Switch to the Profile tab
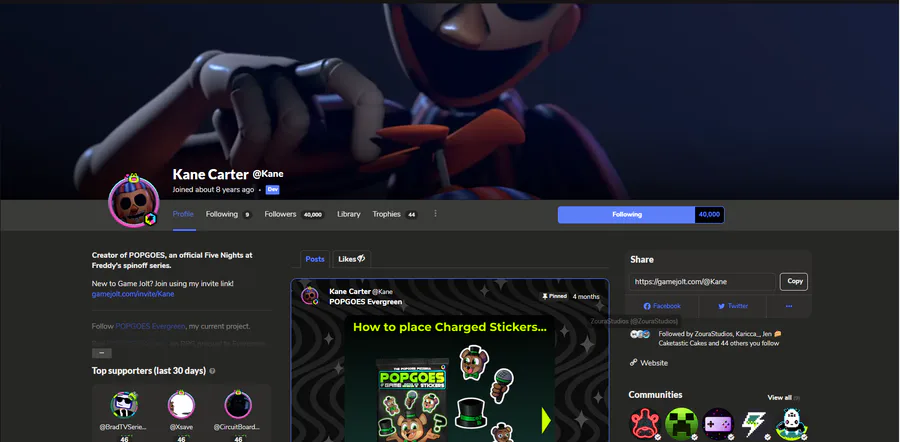The height and width of the screenshot is (442, 900). click(x=183, y=214)
